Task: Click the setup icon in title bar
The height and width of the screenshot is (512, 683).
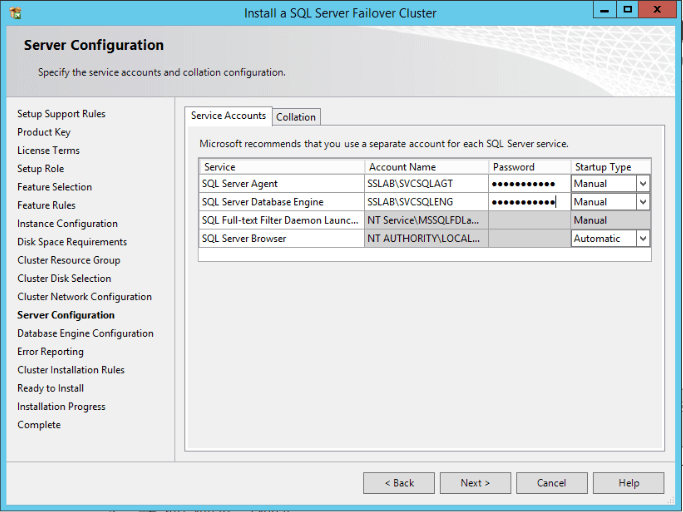Action: (x=15, y=12)
